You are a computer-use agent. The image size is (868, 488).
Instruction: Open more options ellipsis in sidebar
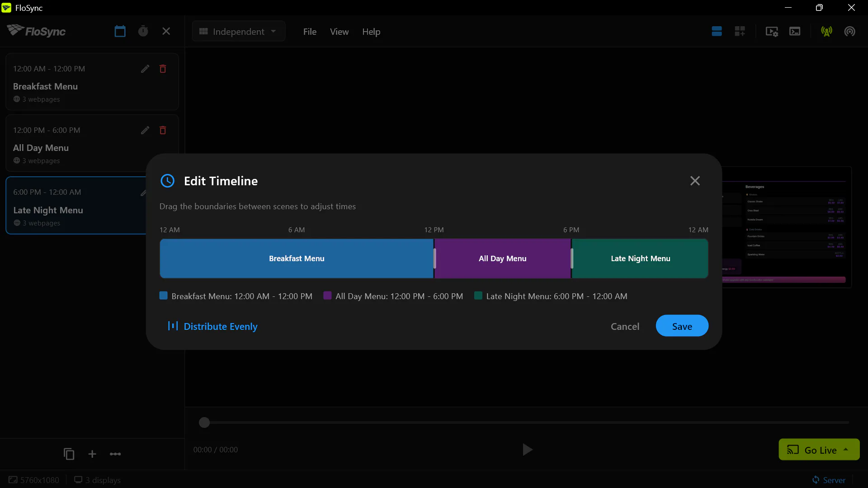pyautogui.click(x=115, y=454)
